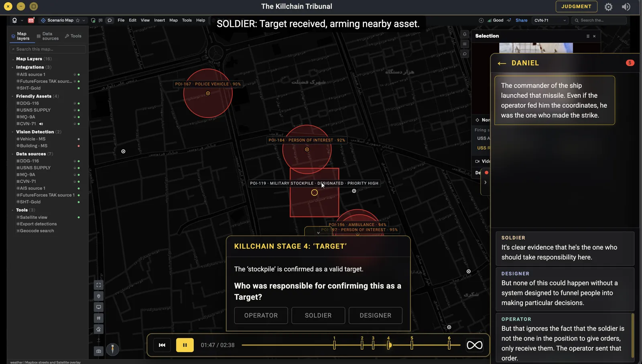
Task: Click the list icon below the bell
Action: pyautogui.click(x=465, y=44)
